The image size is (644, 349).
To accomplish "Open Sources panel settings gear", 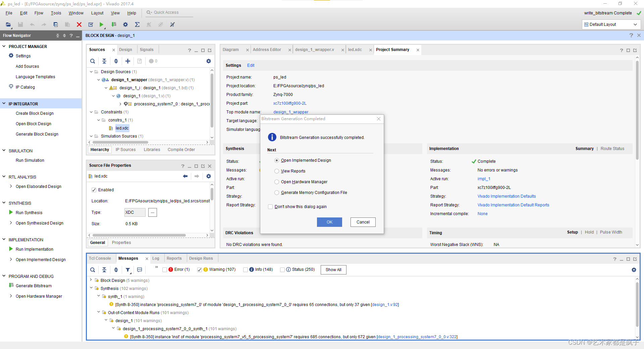I will 209,61.
